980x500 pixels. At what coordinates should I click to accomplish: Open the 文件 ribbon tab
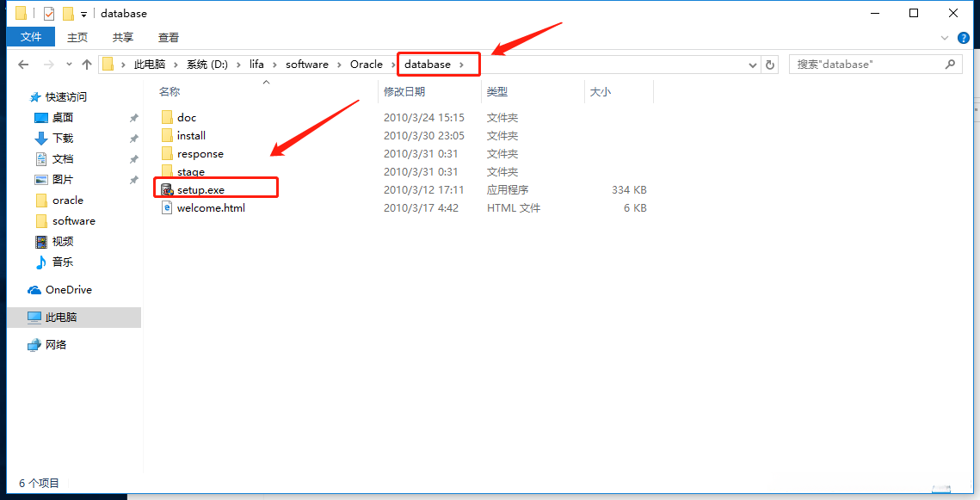(x=31, y=37)
